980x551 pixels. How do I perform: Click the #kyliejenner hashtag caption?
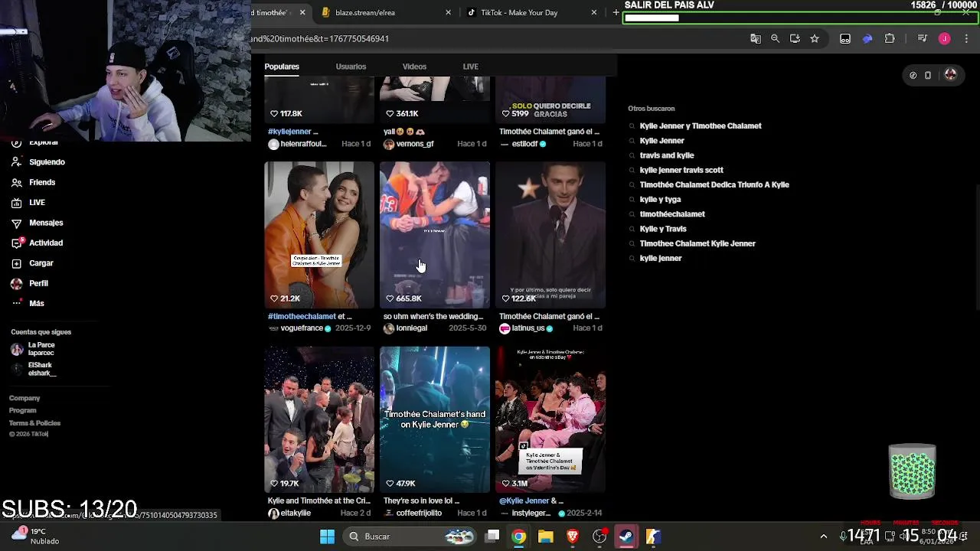(289, 132)
